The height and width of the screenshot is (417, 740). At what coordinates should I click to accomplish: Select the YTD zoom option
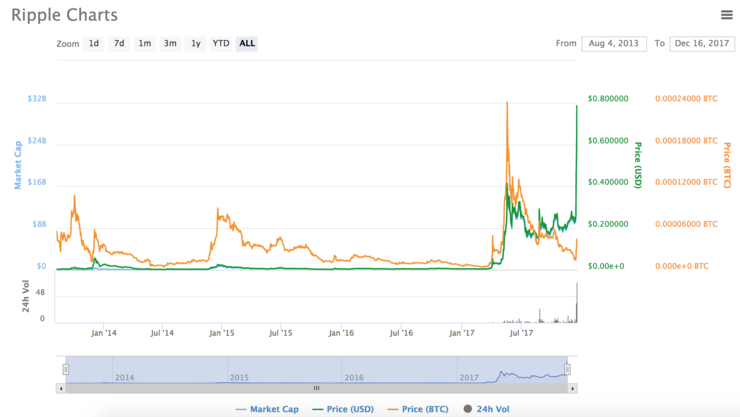[221, 43]
